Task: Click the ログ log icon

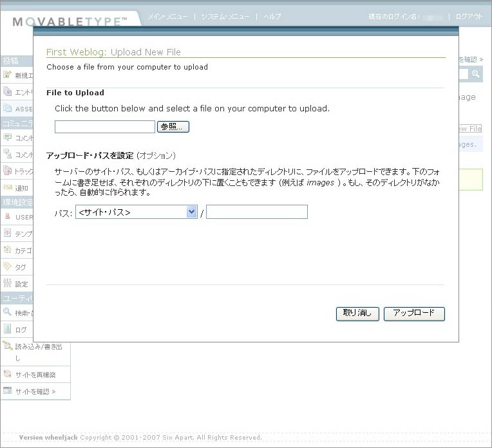Action: coord(8,329)
